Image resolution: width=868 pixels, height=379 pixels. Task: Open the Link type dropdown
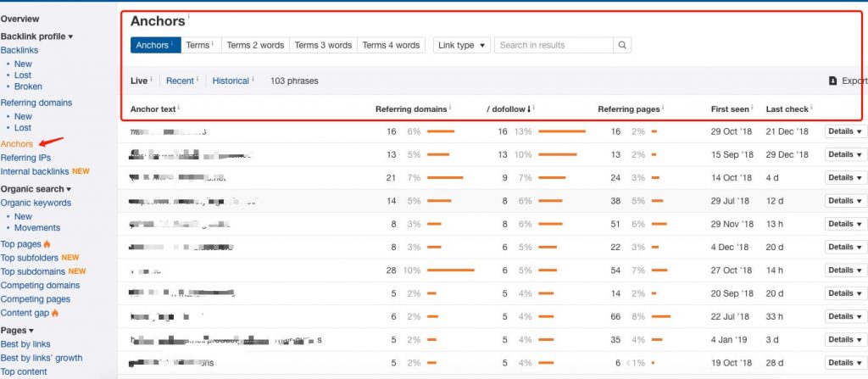(462, 46)
